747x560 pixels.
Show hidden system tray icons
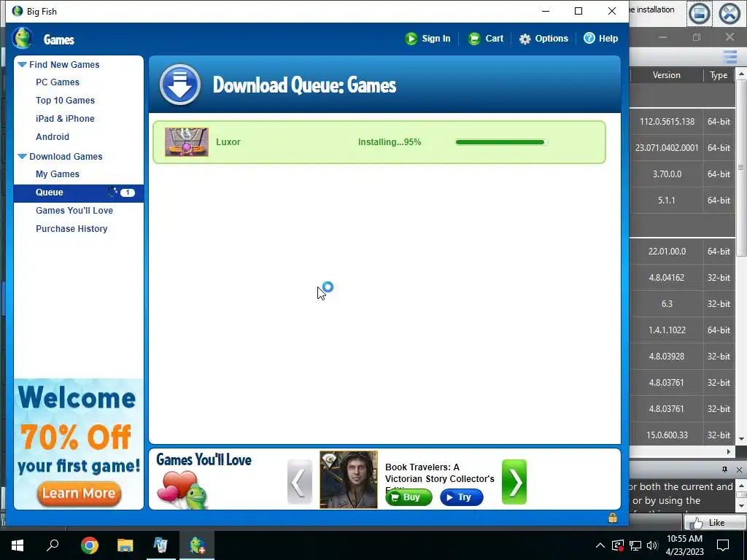[x=600, y=545]
